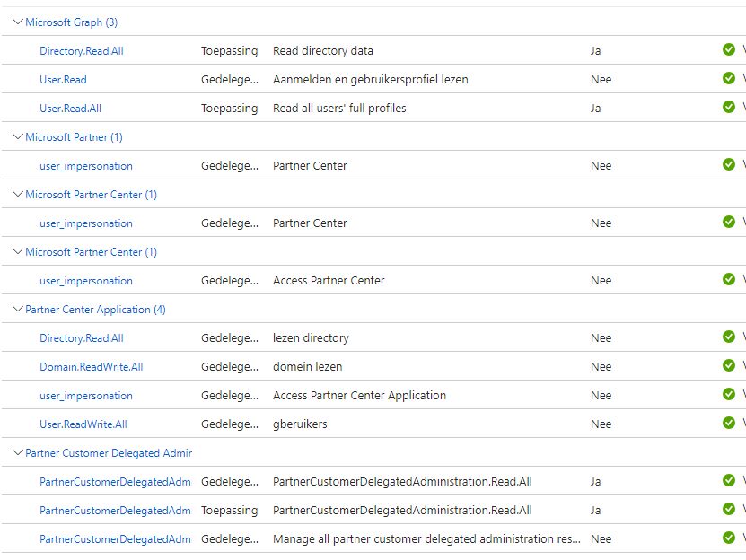746x560 pixels.
Task: Click green check in User.ReadWrite.All row
Action: click(728, 423)
